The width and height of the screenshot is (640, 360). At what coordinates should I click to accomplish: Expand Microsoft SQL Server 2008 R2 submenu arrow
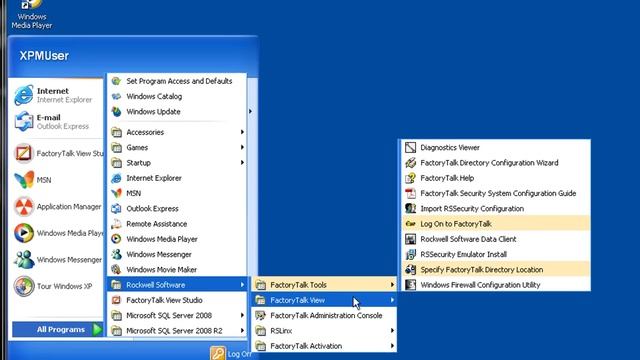[x=242, y=331]
